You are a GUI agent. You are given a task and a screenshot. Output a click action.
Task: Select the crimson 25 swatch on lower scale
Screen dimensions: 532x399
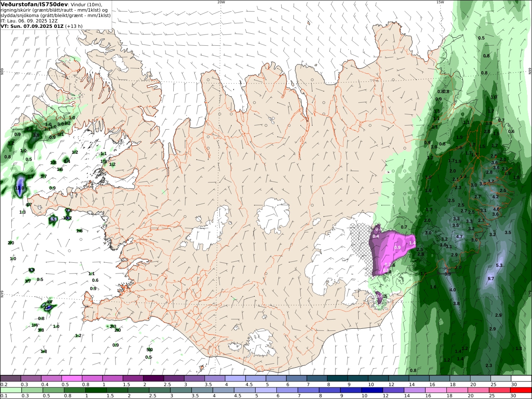pyautogui.click(x=500, y=390)
